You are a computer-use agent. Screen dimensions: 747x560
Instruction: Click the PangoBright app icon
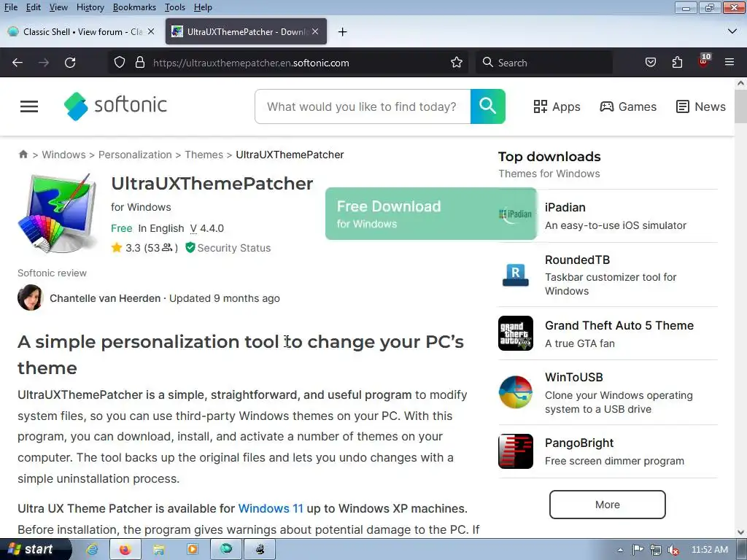pyautogui.click(x=516, y=451)
